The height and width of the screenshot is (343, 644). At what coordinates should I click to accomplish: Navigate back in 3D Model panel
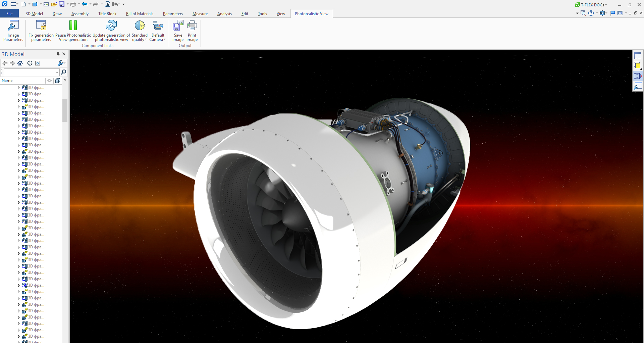[x=5, y=63]
